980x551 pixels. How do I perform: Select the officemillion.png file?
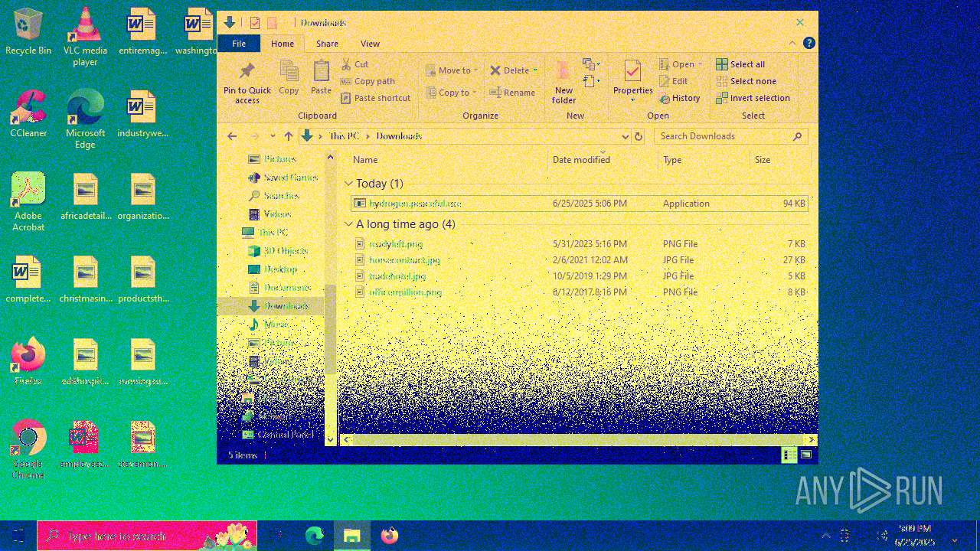(x=579, y=292)
